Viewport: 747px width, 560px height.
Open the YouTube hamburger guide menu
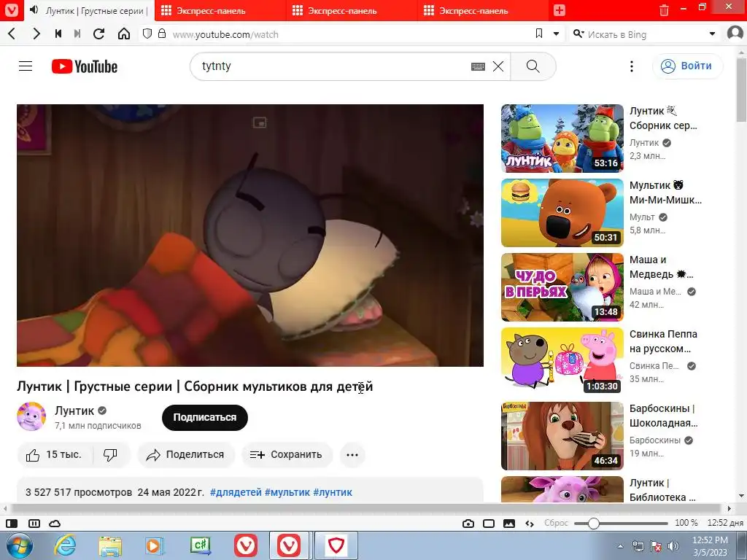coord(26,66)
